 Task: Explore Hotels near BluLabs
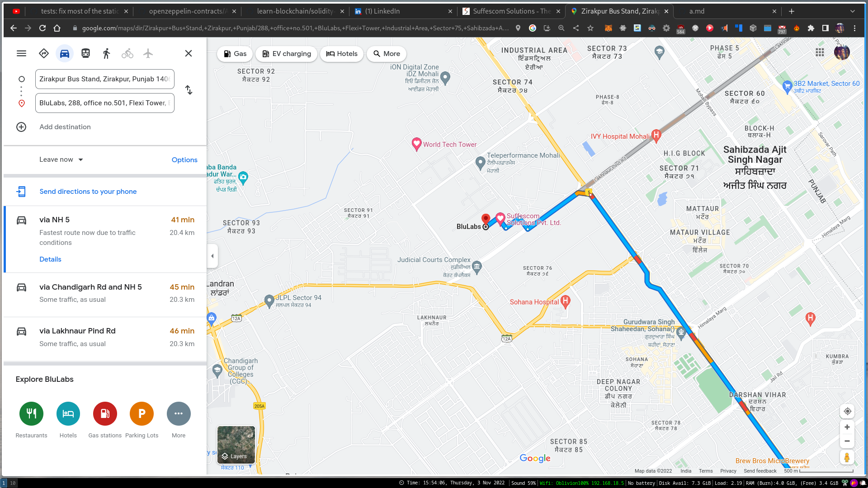pos(68,413)
